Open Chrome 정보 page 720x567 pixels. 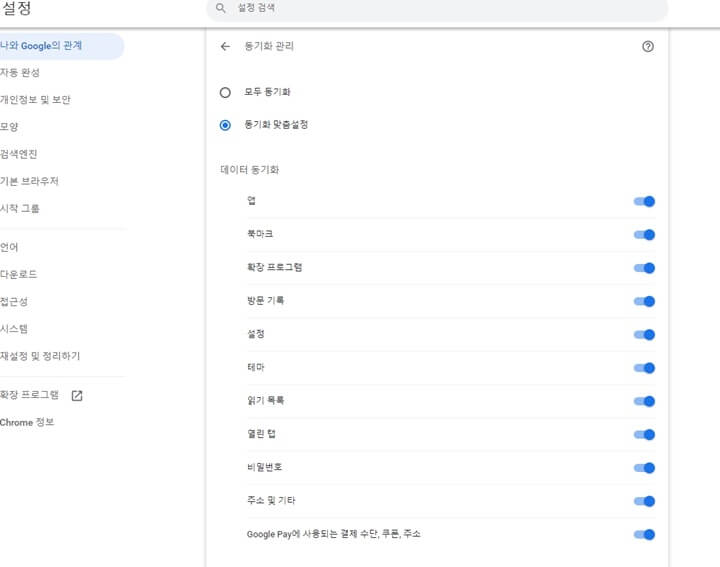click(x=27, y=422)
